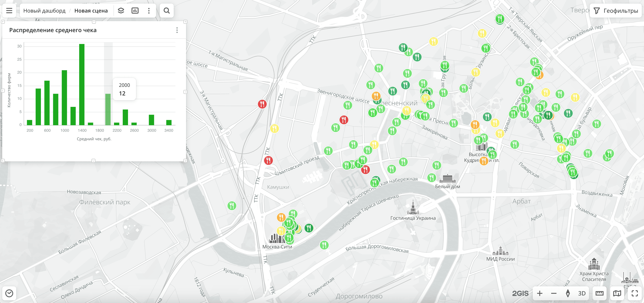
Task: Toggle 3D map view
Action: (582, 293)
